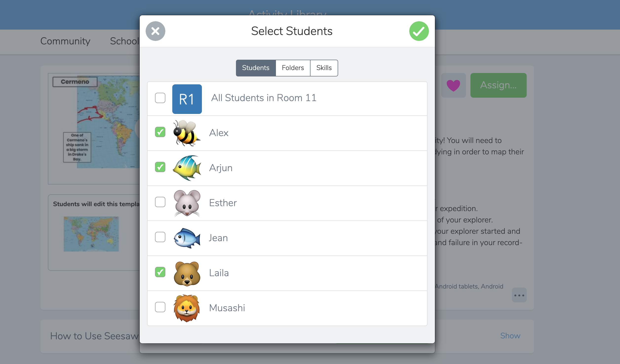Click the Students tab
The width and height of the screenshot is (620, 364).
256,68
